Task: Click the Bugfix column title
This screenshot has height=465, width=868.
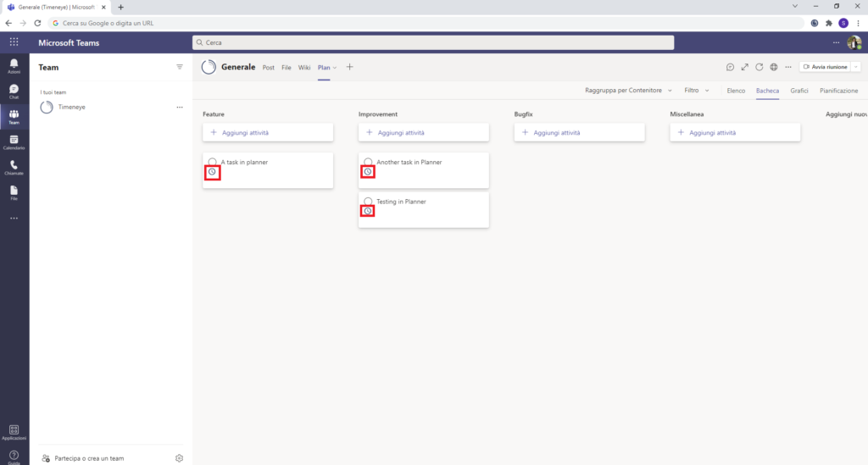Action: [x=523, y=114]
